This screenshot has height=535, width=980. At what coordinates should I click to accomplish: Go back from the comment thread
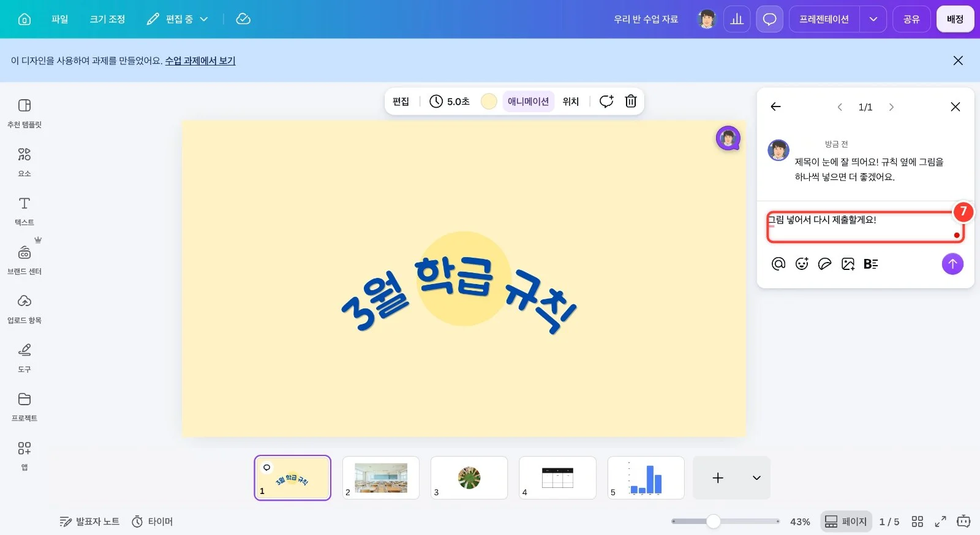click(775, 107)
